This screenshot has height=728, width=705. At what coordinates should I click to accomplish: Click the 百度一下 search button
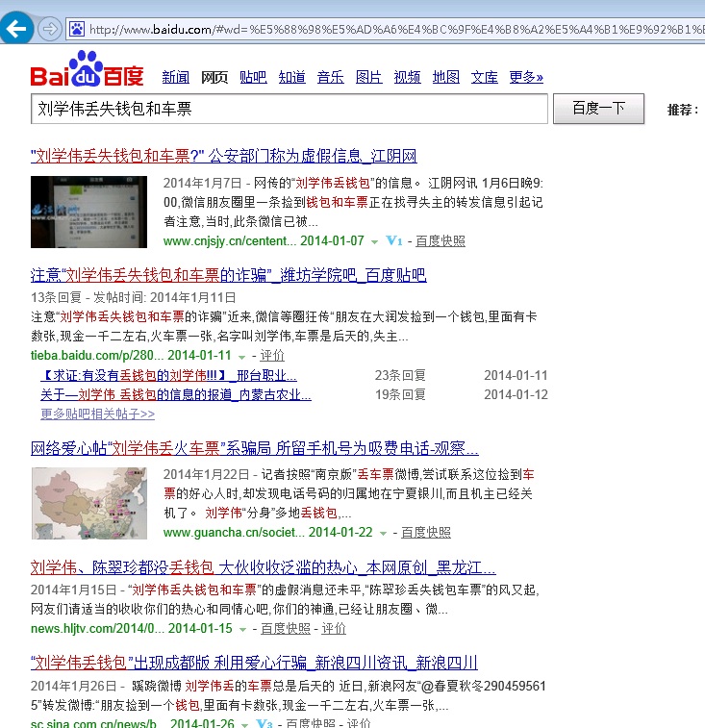coord(598,108)
